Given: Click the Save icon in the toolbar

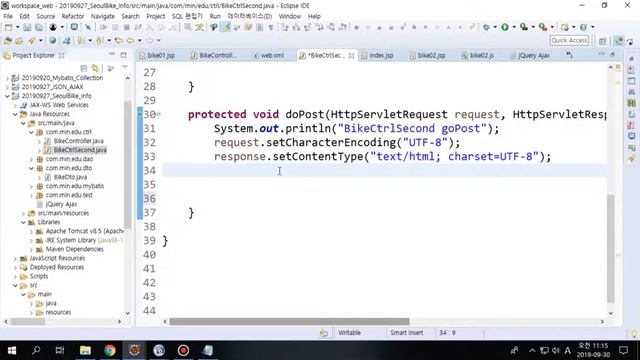Looking at the screenshot, I should [27, 27].
